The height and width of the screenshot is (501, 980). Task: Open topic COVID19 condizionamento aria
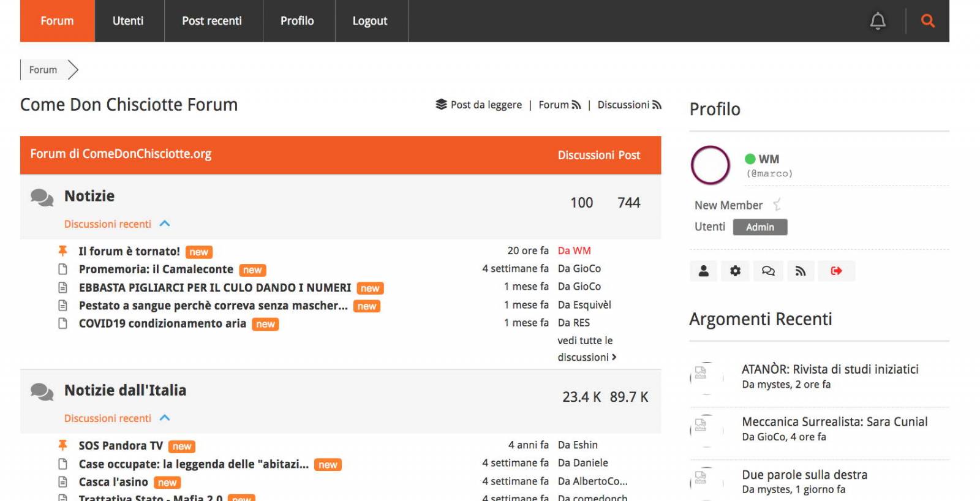(162, 323)
